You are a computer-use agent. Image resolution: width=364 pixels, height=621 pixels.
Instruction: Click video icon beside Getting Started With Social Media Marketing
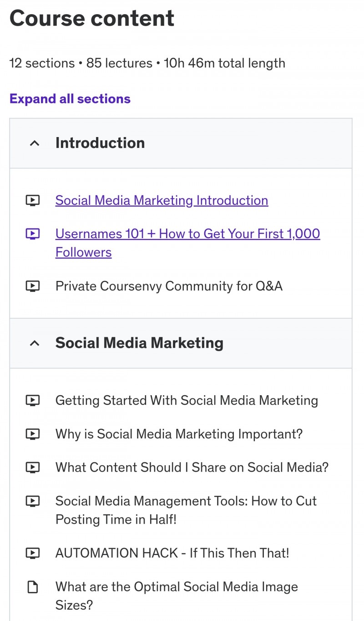point(33,401)
